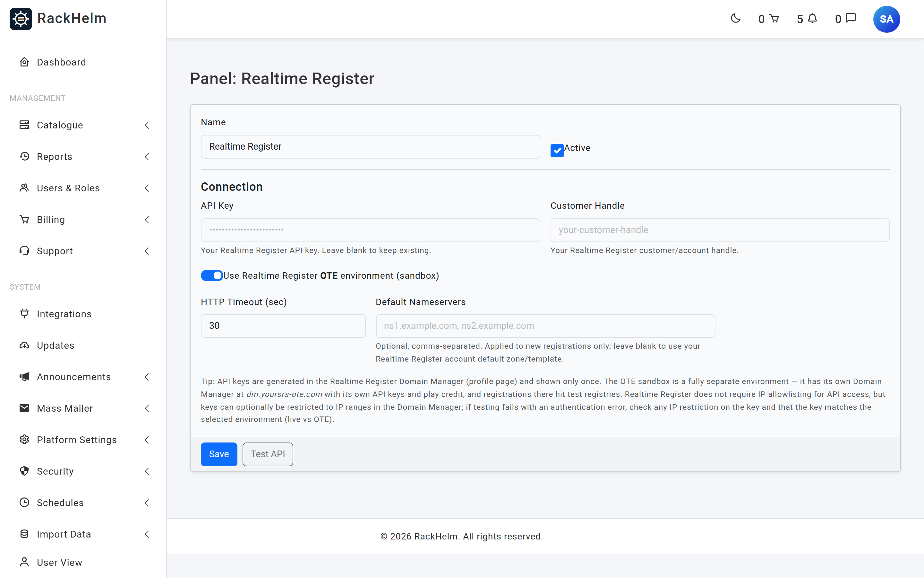The height and width of the screenshot is (578, 924).
Task: Open the User View menu item
Action: (83, 562)
